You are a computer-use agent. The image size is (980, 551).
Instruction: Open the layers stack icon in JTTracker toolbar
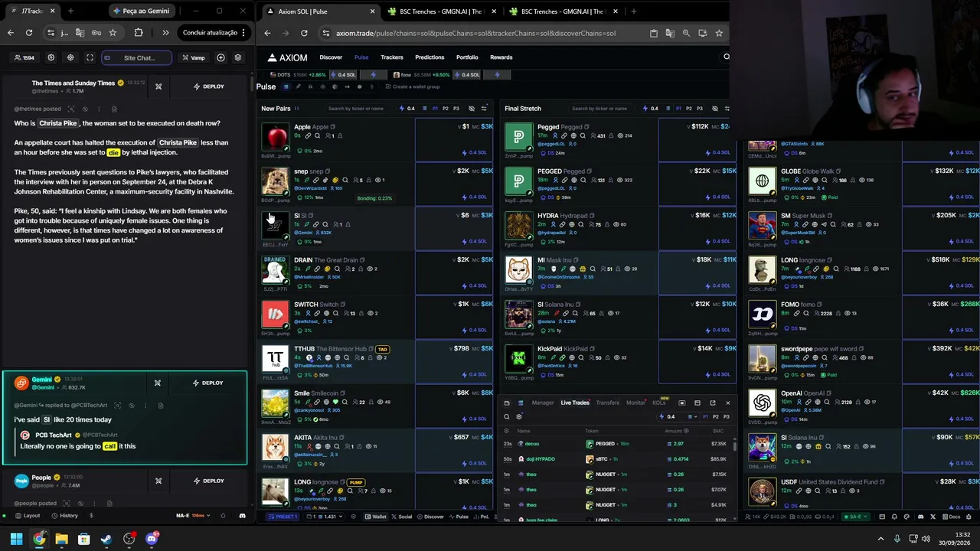pyautogui.click(x=238, y=57)
